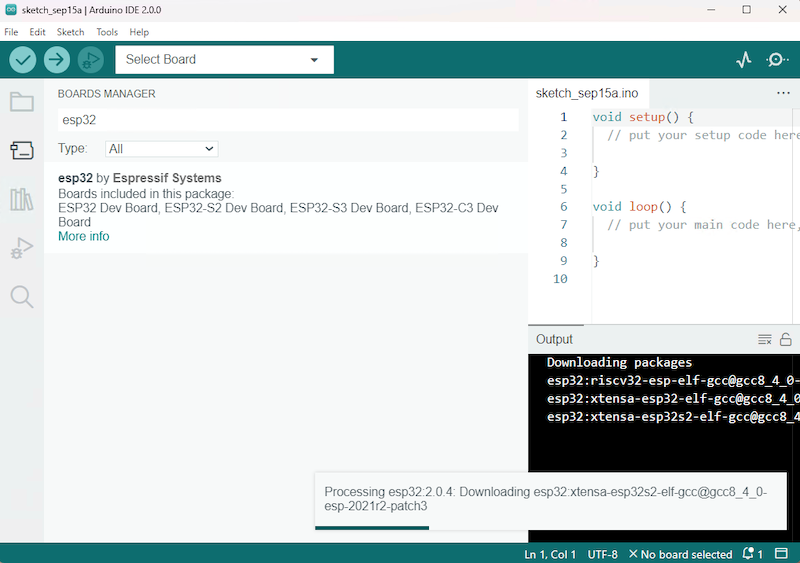This screenshot has height=563, width=800.
Task: Open the Serial Monitor
Action: [x=777, y=60]
